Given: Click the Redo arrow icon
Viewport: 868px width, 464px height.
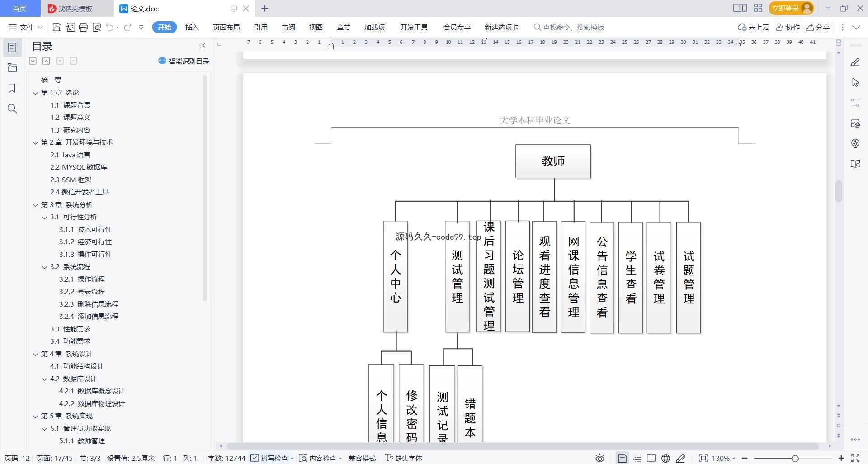Looking at the screenshot, I should pyautogui.click(x=127, y=27).
